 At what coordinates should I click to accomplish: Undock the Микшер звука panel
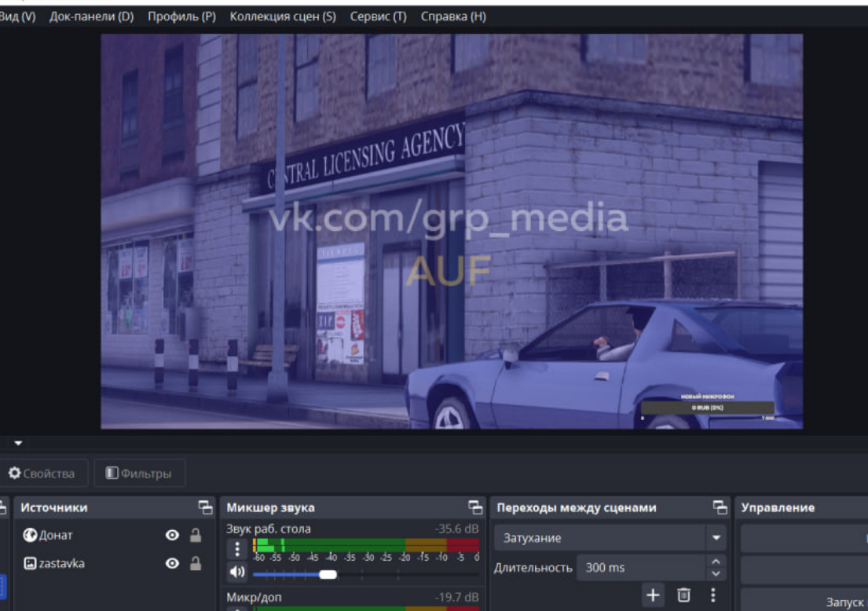coord(475,507)
